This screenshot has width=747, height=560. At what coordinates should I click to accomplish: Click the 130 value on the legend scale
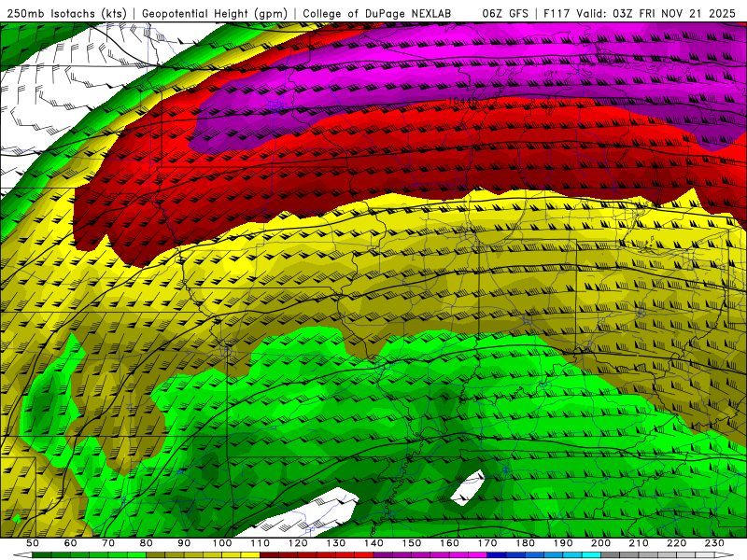[x=336, y=543]
